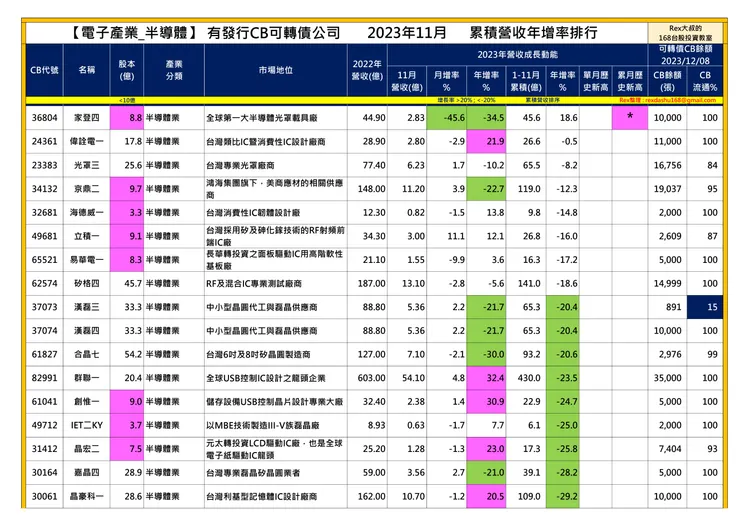The height and width of the screenshot is (523, 740).
Task: Select CB code 37074
Action: (44, 330)
